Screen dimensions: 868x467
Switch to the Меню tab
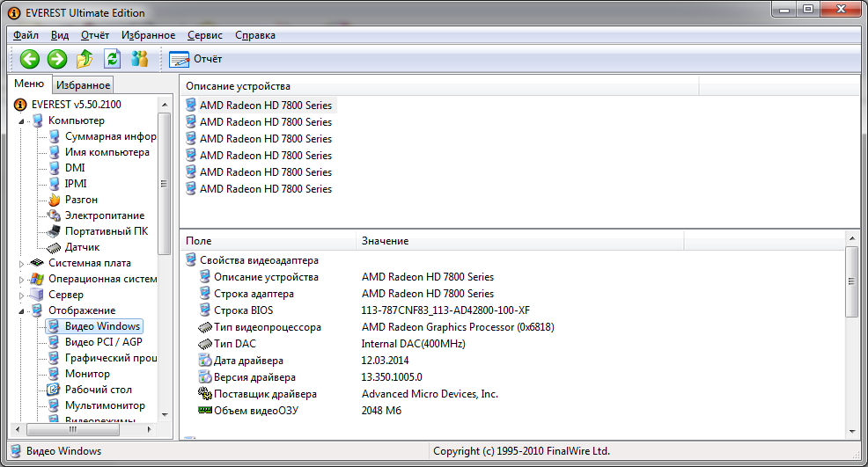tap(29, 84)
